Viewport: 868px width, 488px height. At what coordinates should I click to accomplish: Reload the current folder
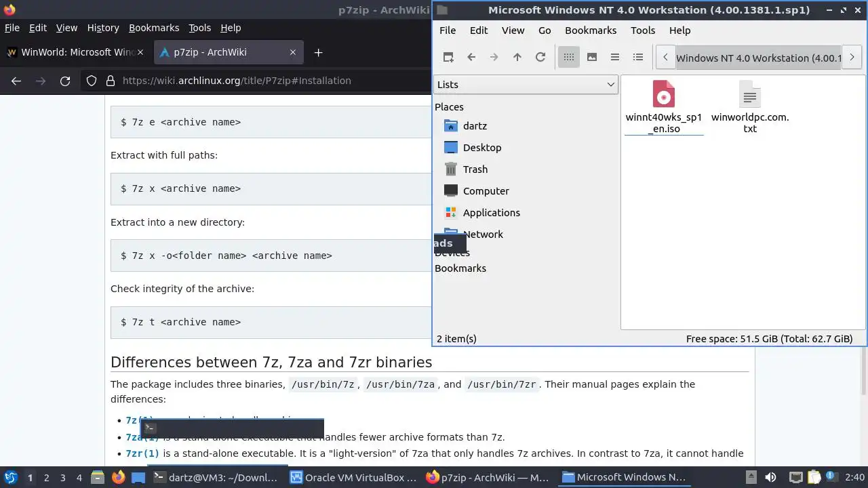coord(540,58)
